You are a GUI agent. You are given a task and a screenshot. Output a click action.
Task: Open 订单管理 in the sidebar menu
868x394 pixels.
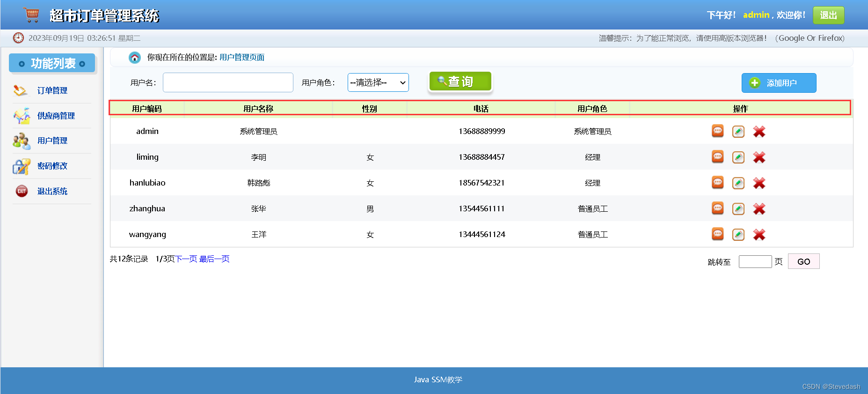52,90
